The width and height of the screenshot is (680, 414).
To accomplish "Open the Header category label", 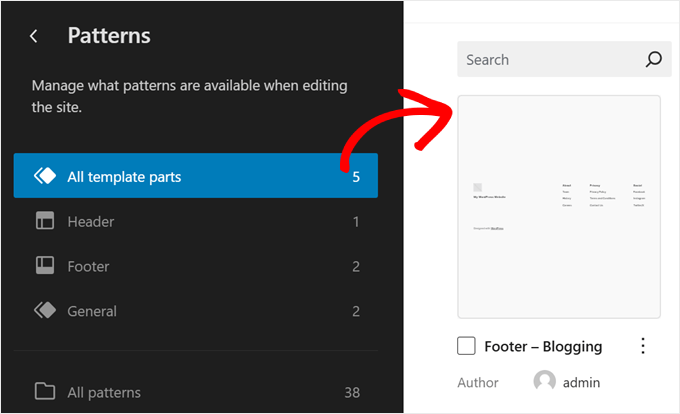I will tap(91, 221).
